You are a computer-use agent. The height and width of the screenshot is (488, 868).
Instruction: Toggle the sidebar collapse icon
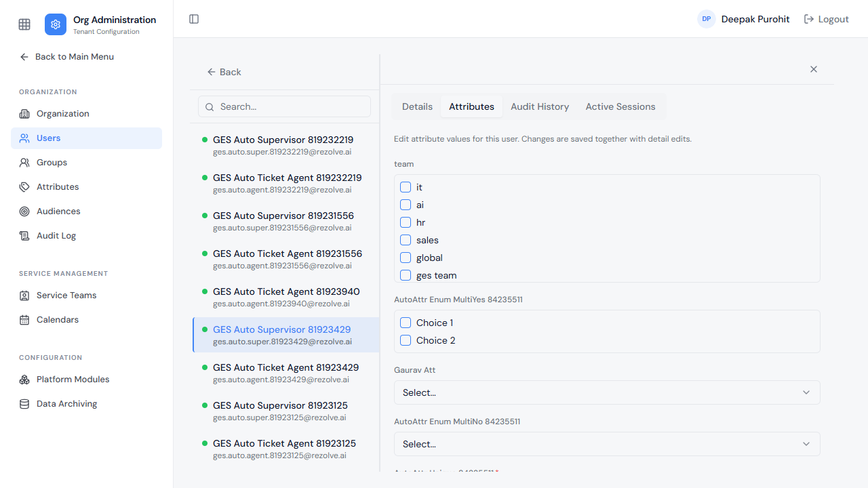(x=194, y=19)
